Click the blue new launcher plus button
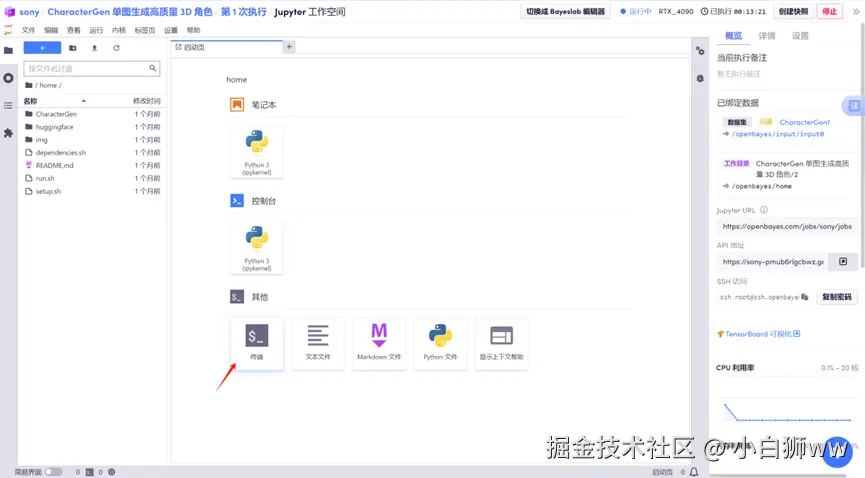Image resolution: width=865 pixels, height=478 pixels. coord(42,48)
